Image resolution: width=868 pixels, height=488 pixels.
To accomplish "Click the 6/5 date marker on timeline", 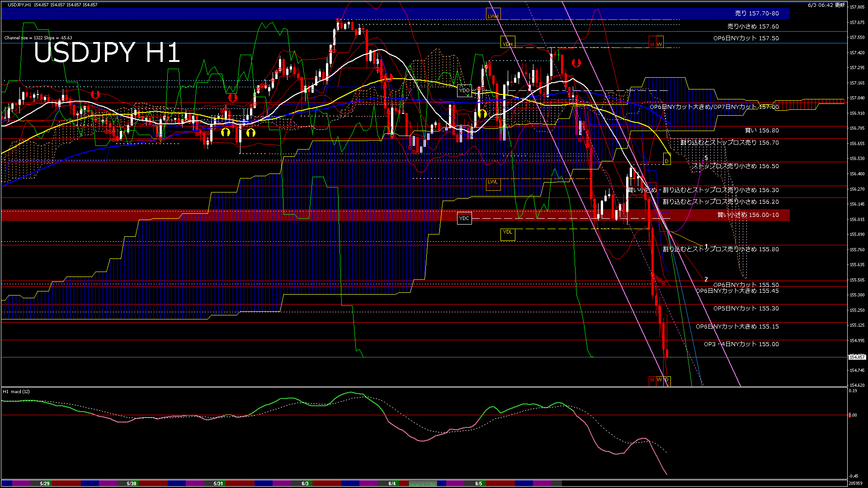I will coord(479,483).
